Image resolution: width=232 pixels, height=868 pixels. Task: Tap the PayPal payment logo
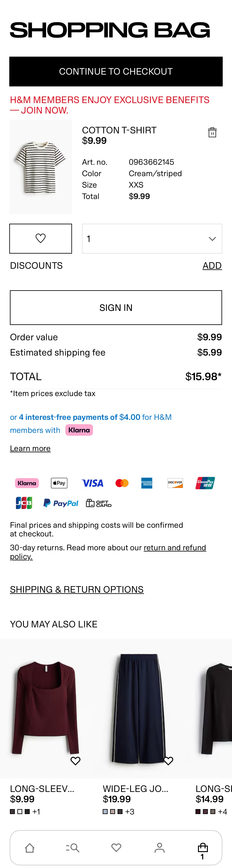[x=61, y=503]
